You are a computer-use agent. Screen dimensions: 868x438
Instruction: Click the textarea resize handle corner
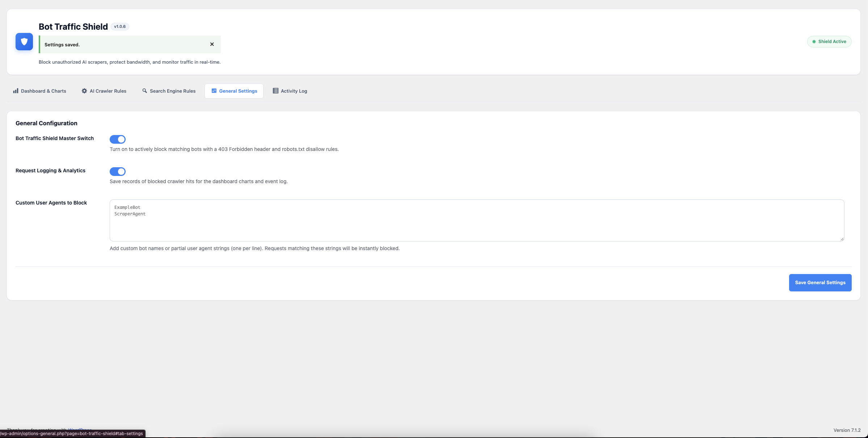point(842,239)
